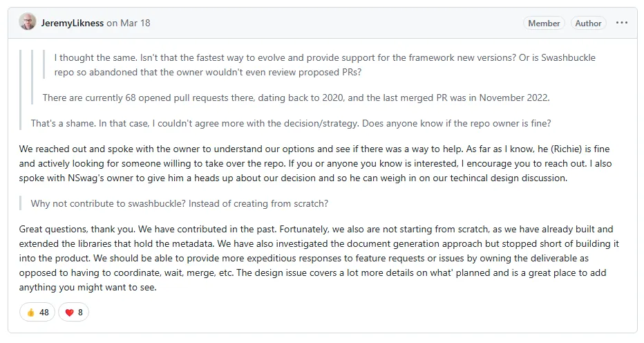
Task: Click the 'on Mar 18' comment timestamp
Action: 129,23
